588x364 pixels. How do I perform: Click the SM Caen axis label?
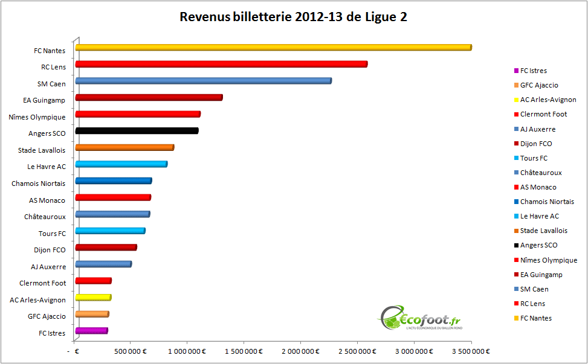(x=51, y=84)
